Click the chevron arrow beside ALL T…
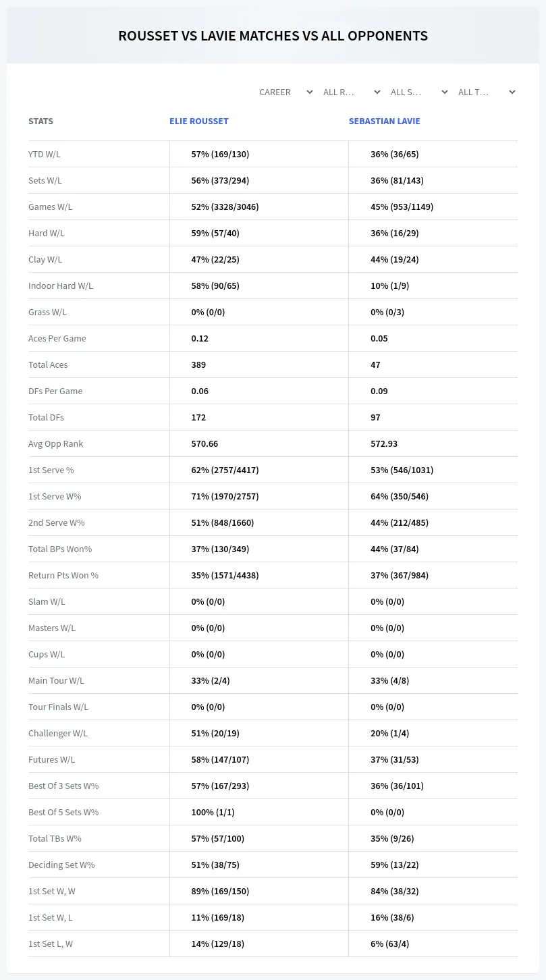Screen dimensions: 546x980 point(512,92)
